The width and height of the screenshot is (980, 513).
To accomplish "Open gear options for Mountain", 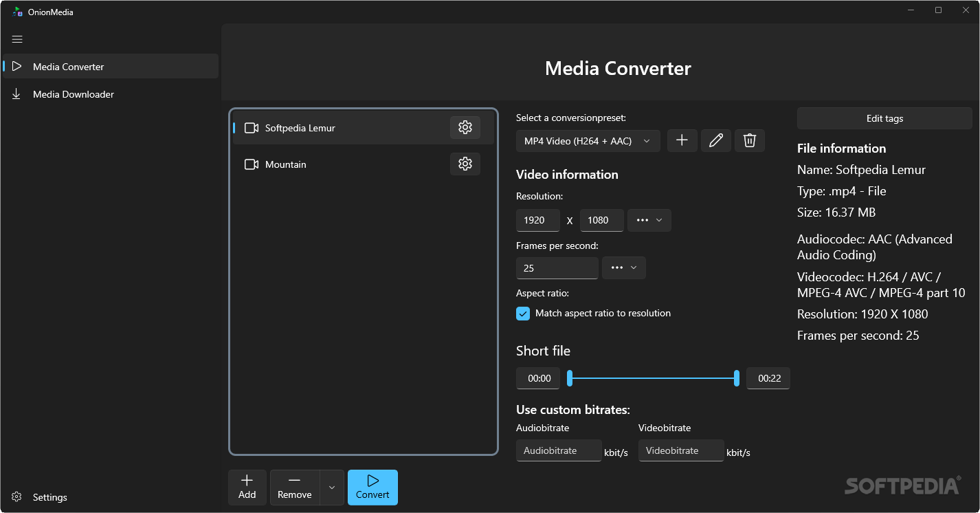I will pos(465,164).
